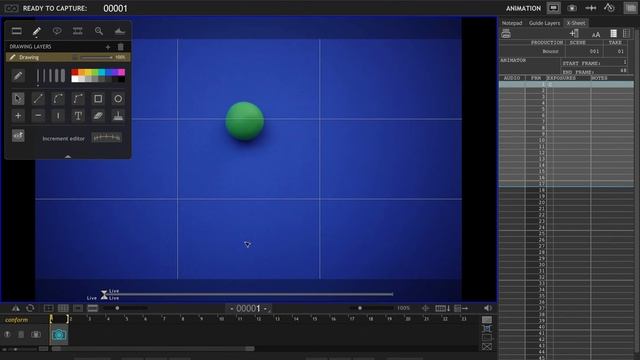Select the rectangle shape tool
Image resolution: width=640 pixels, height=360 pixels.
[x=98, y=99]
